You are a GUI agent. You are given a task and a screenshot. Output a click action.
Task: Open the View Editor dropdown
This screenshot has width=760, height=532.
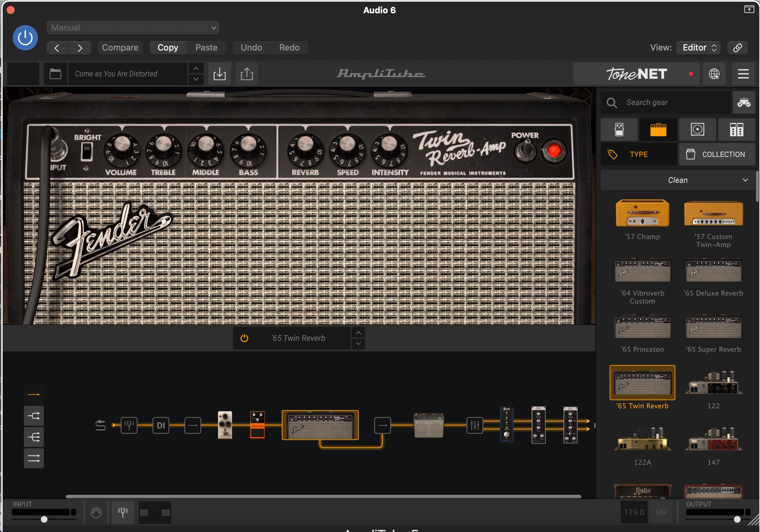699,48
